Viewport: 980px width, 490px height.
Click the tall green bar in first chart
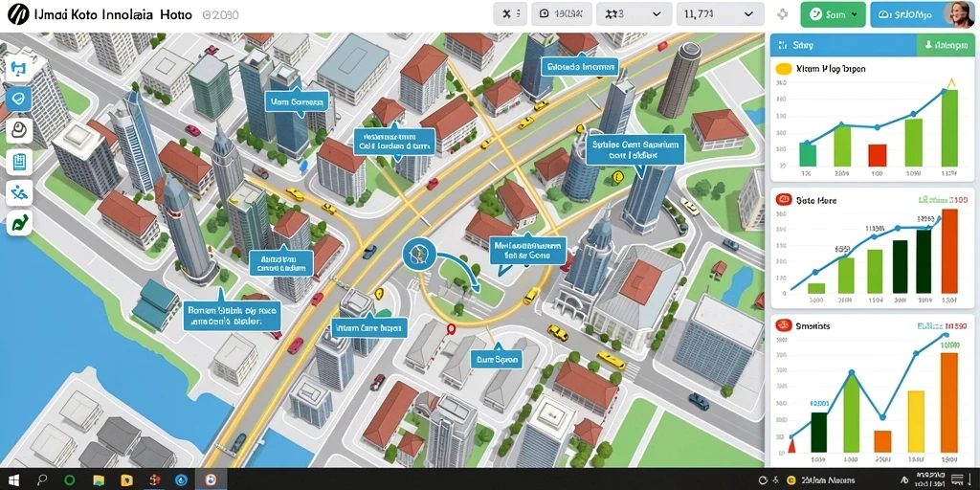pyautogui.click(x=949, y=128)
